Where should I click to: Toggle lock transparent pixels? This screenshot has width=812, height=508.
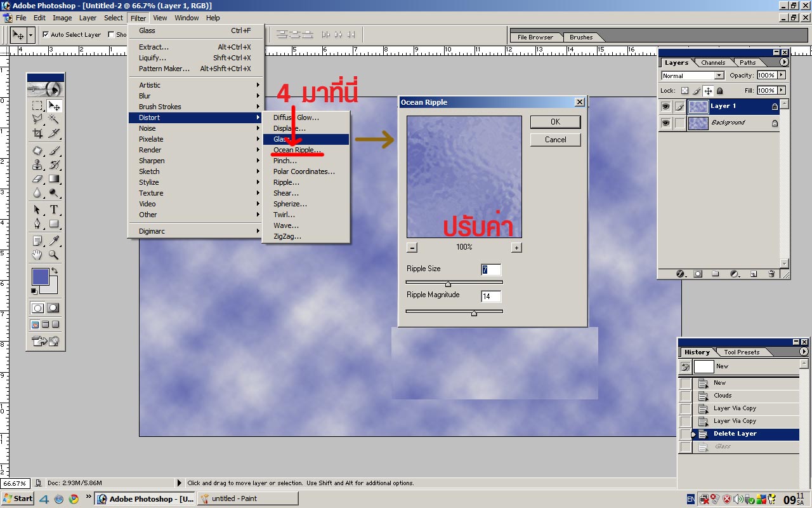(x=684, y=91)
